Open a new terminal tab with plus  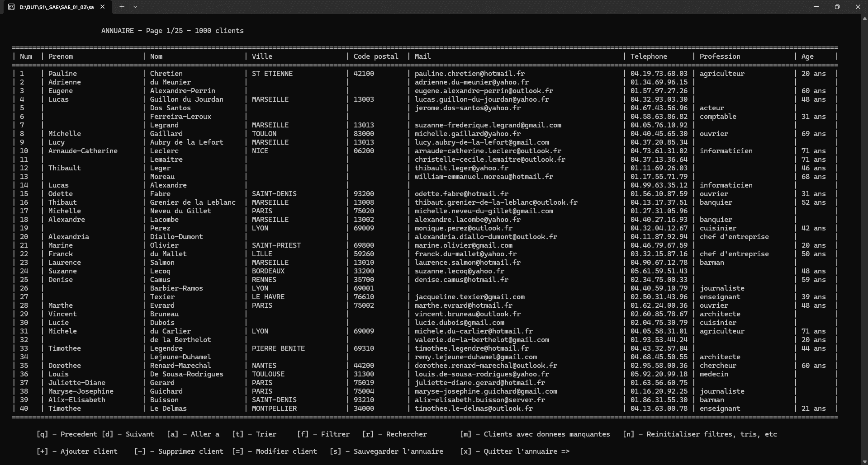click(x=122, y=7)
